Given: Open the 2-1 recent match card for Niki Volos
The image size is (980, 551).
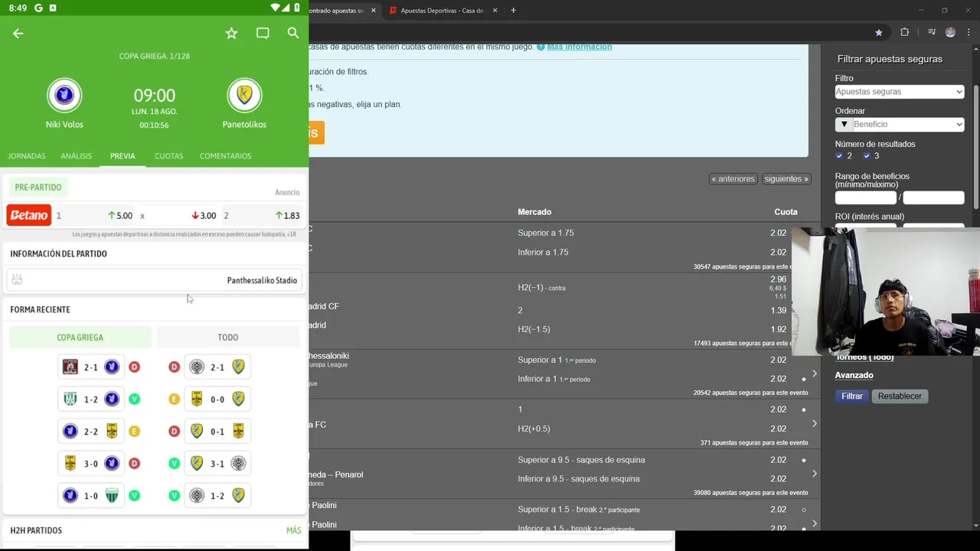Looking at the screenshot, I should click(90, 367).
